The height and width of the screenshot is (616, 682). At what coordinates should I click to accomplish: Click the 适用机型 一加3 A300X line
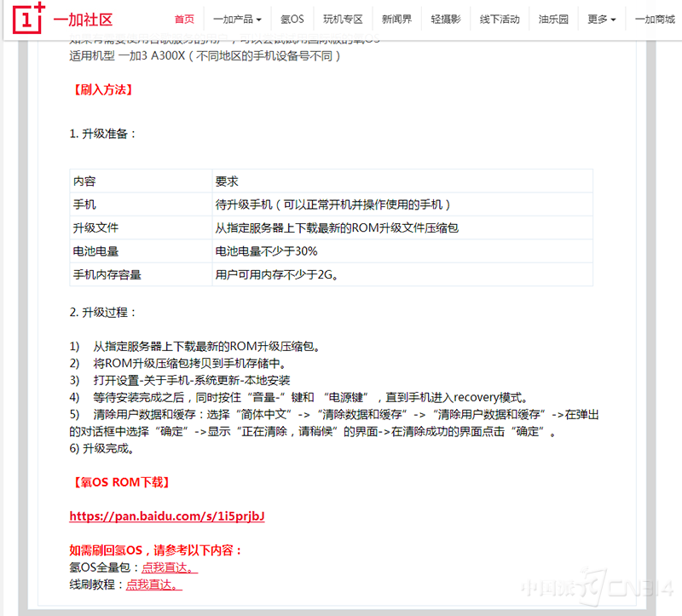[x=205, y=55]
